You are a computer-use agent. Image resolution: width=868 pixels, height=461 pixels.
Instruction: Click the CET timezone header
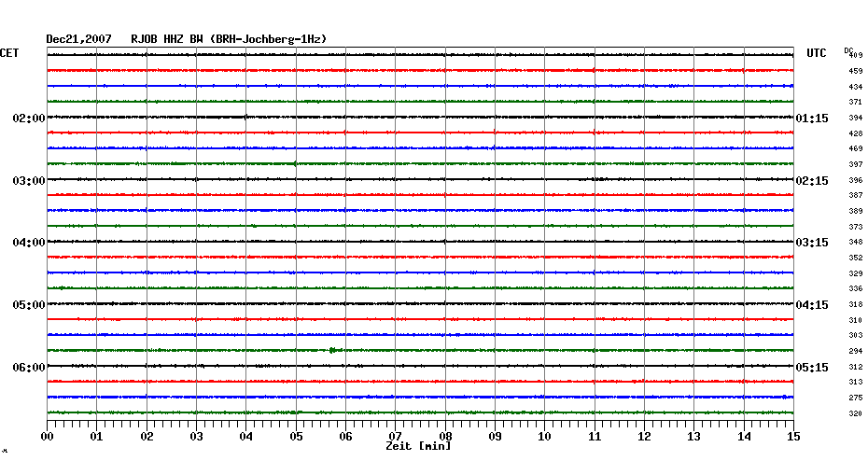(9, 53)
